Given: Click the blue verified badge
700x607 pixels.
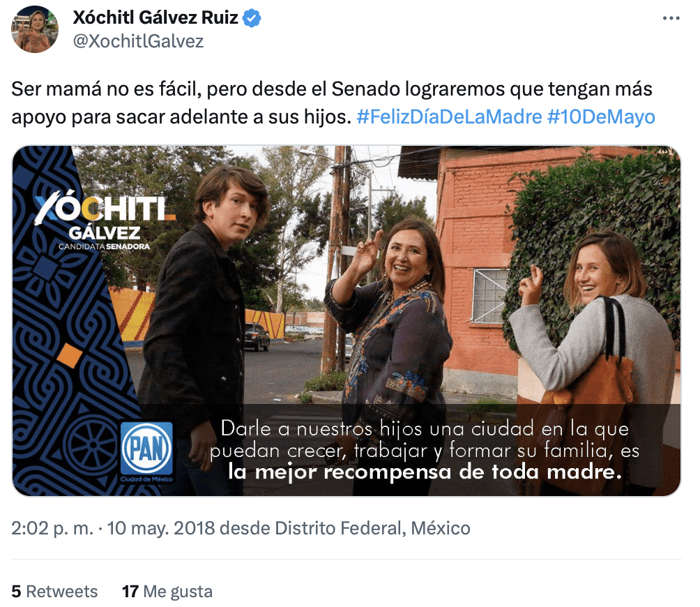Looking at the screenshot, I should 252,18.
